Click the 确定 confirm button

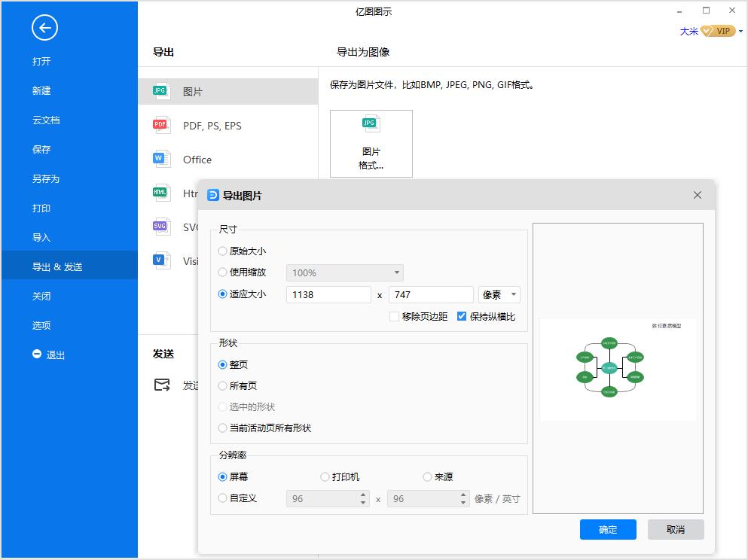point(608,529)
